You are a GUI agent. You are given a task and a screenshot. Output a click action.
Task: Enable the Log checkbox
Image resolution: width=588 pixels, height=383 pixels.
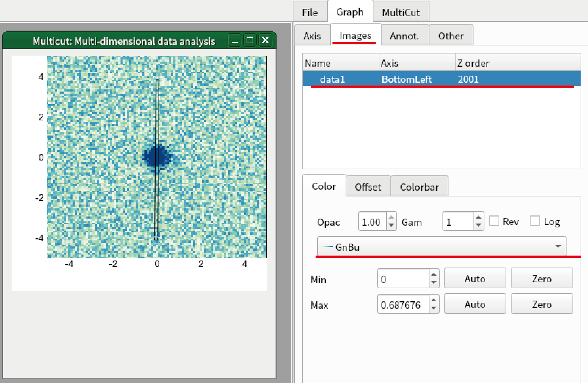535,221
